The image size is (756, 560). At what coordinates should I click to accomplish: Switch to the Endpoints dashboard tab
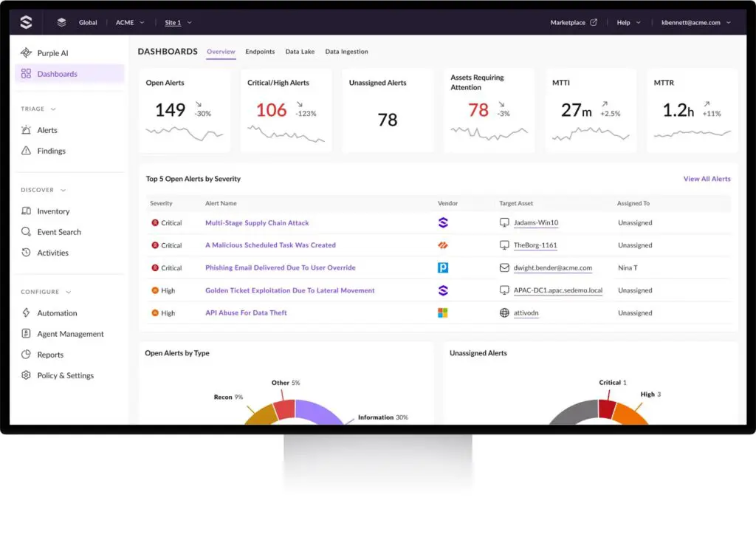260,52
